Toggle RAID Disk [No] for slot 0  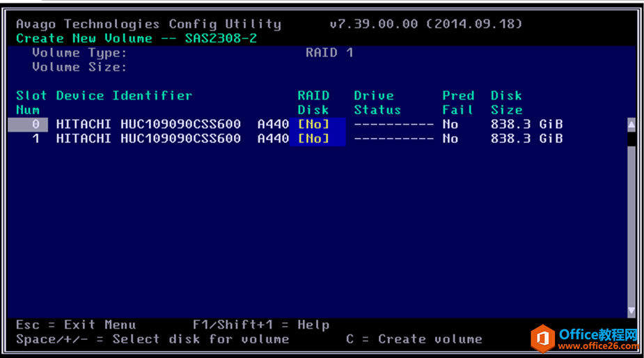click(314, 124)
